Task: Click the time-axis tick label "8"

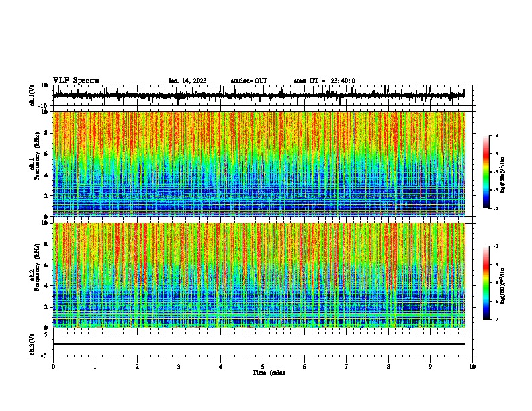Action: [x=388, y=367]
